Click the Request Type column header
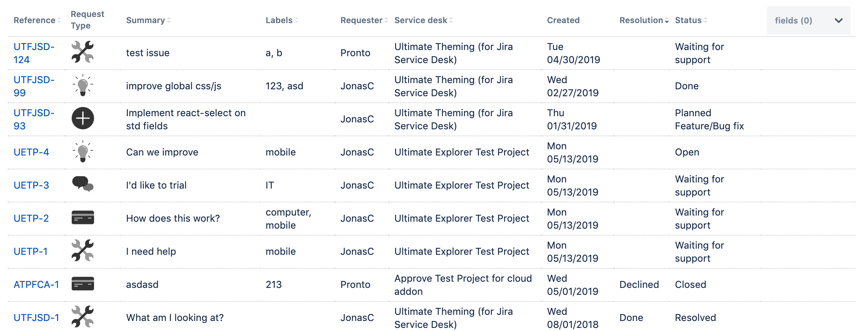 (x=87, y=20)
